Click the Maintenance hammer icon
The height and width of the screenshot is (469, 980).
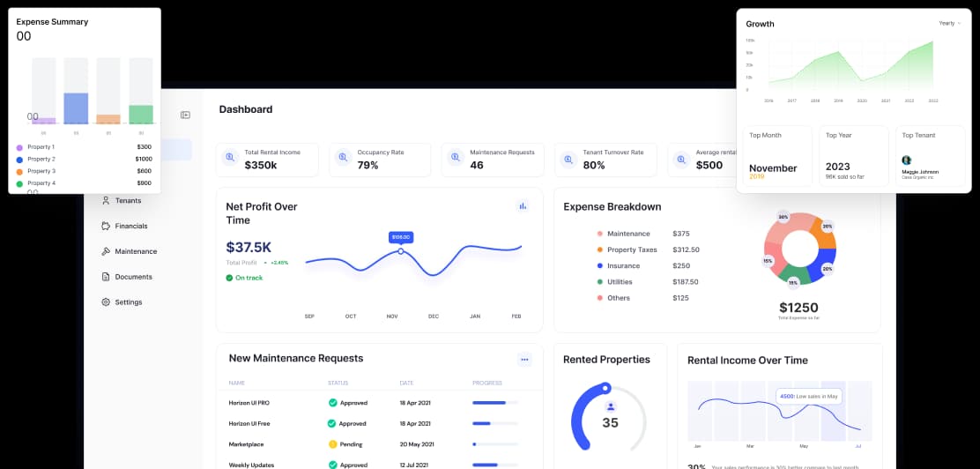tap(106, 251)
